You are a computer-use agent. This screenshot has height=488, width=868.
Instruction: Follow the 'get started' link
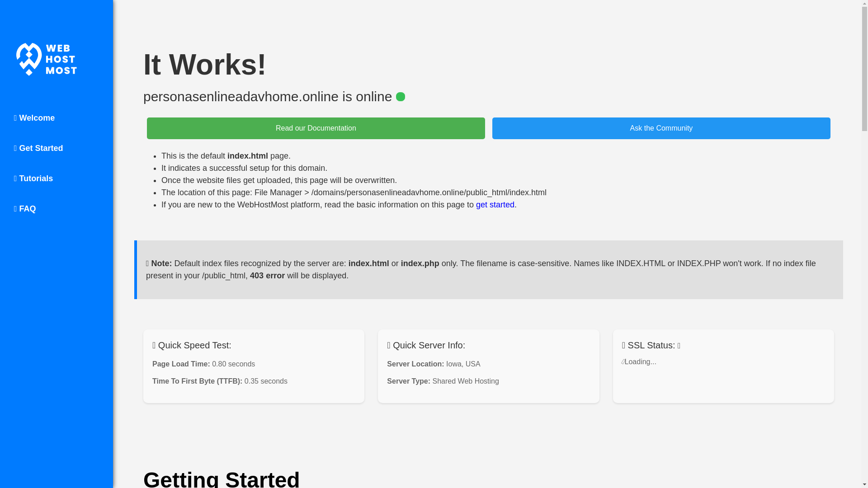point(495,205)
